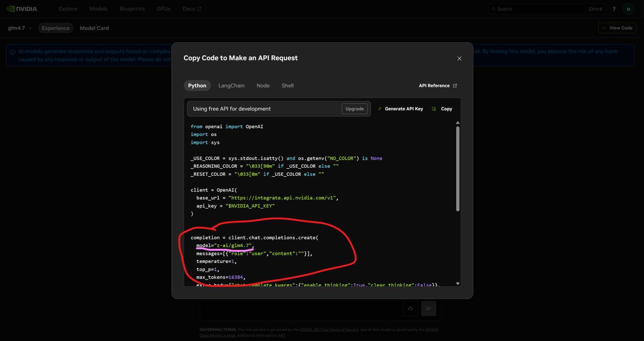Click the line "from openai import OpenAI"
The height and width of the screenshot is (341, 644).
227,126
